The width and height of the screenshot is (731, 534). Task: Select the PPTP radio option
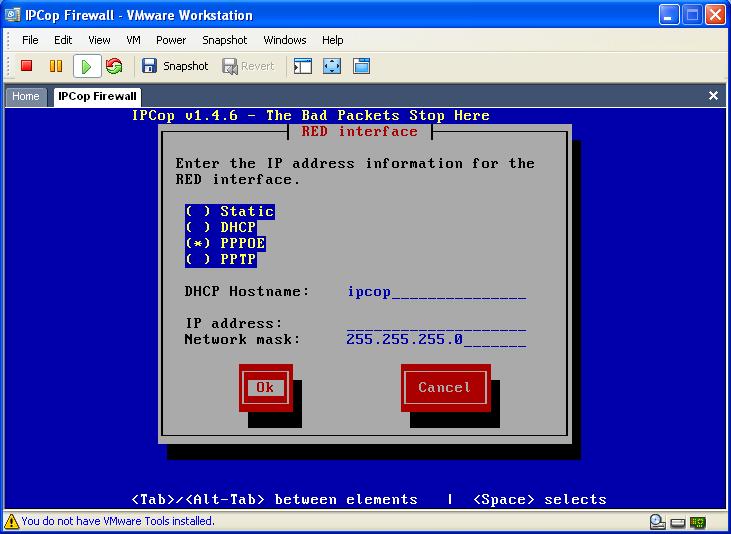coord(221,259)
